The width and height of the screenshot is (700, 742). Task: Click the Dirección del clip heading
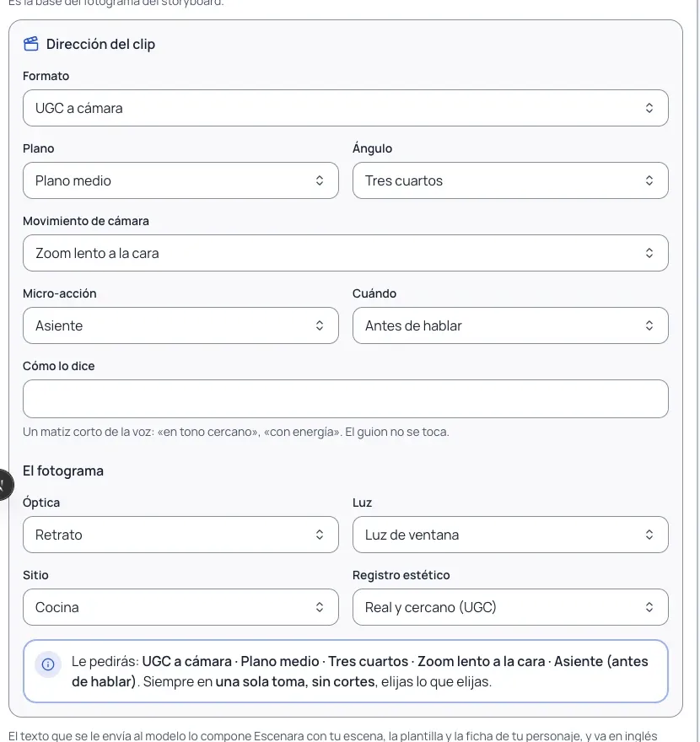(100, 44)
